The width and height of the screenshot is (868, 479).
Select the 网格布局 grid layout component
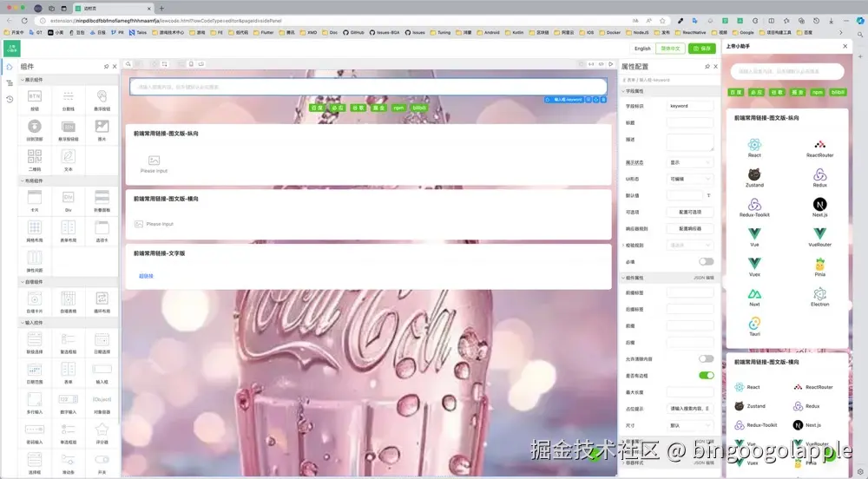tap(35, 227)
